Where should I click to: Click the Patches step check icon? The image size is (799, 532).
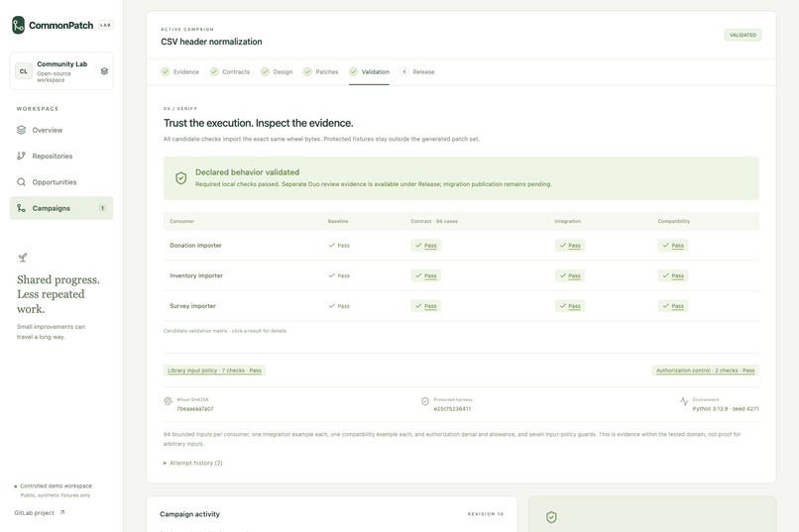(307, 71)
